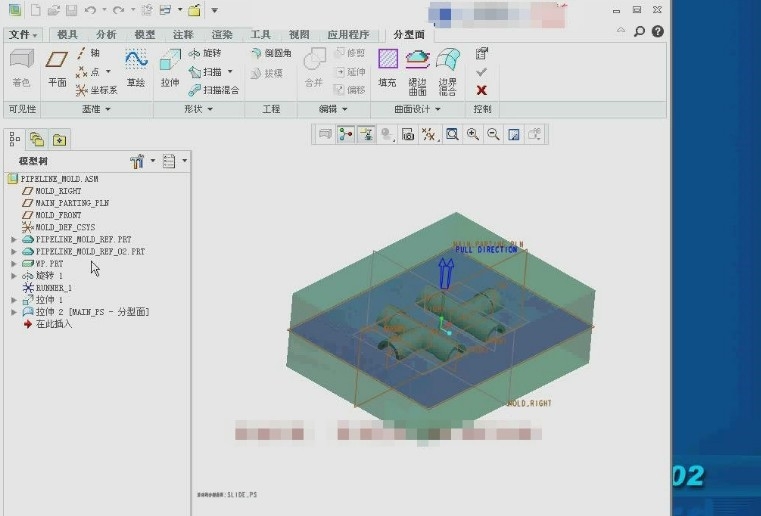Screen dimensions: 761x516
Task: Switch to the 模型 ribbon tab
Action: pos(145,34)
